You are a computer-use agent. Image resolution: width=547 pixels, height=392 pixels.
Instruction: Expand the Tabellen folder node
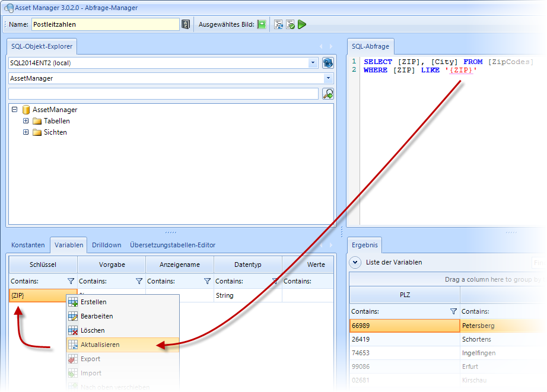tap(26, 120)
